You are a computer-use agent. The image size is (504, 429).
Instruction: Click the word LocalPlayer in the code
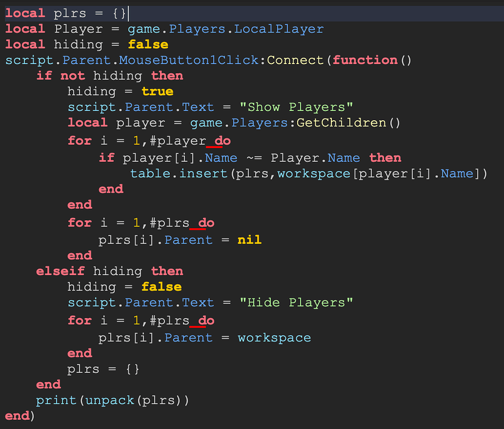pos(279,29)
